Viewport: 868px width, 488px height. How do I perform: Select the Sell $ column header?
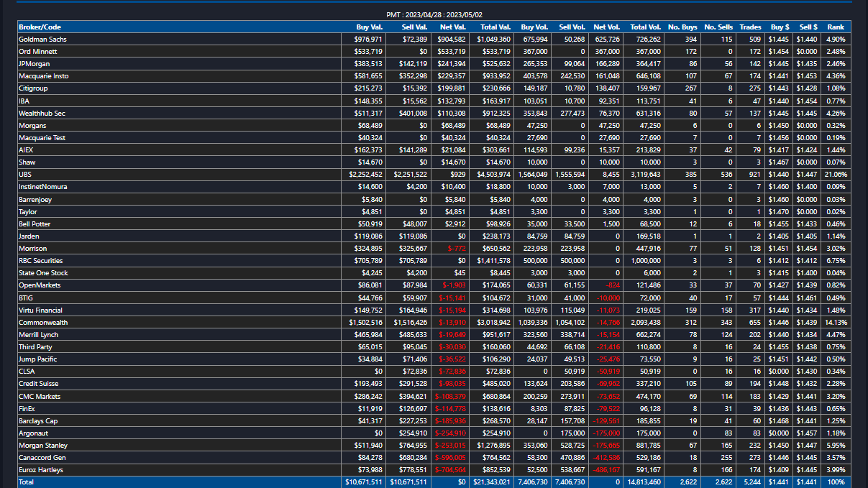pyautogui.click(x=807, y=27)
